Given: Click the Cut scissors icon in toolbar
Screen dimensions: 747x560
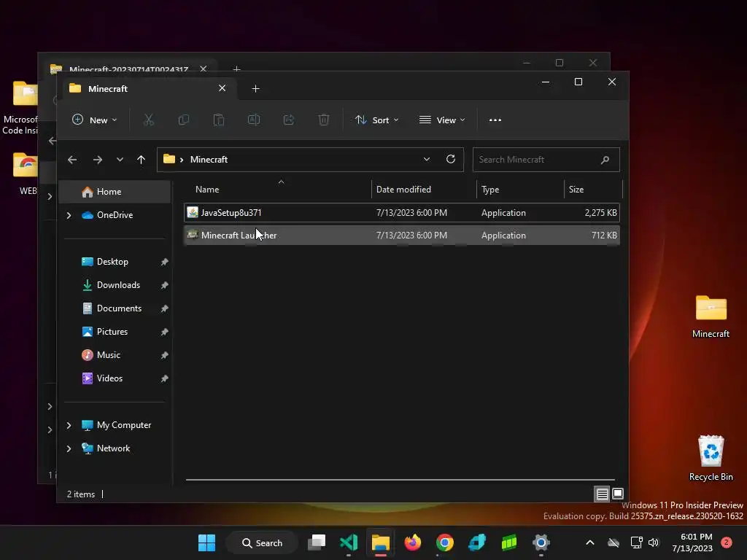Looking at the screenshot, I should coord(149,120).
